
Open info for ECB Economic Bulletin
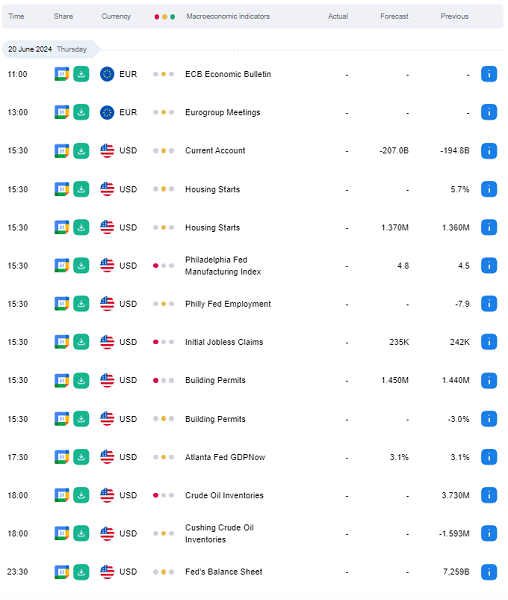[x=488, y=74]
